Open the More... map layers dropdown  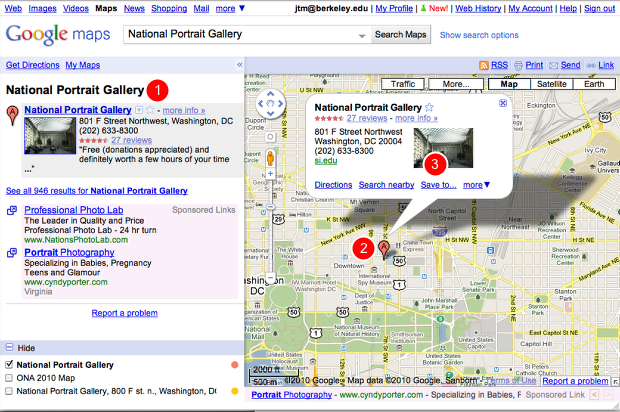[456, 84]
